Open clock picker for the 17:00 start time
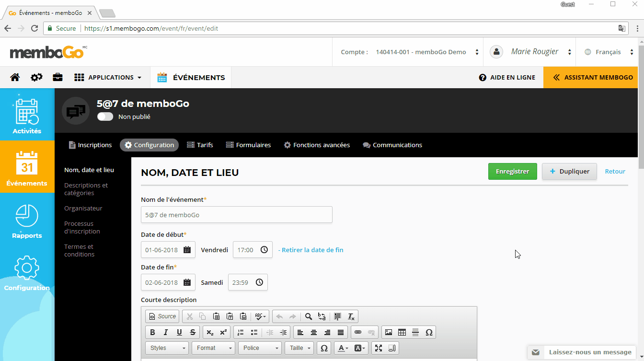Viewport: 644px width, 361px height. (264, 250)
